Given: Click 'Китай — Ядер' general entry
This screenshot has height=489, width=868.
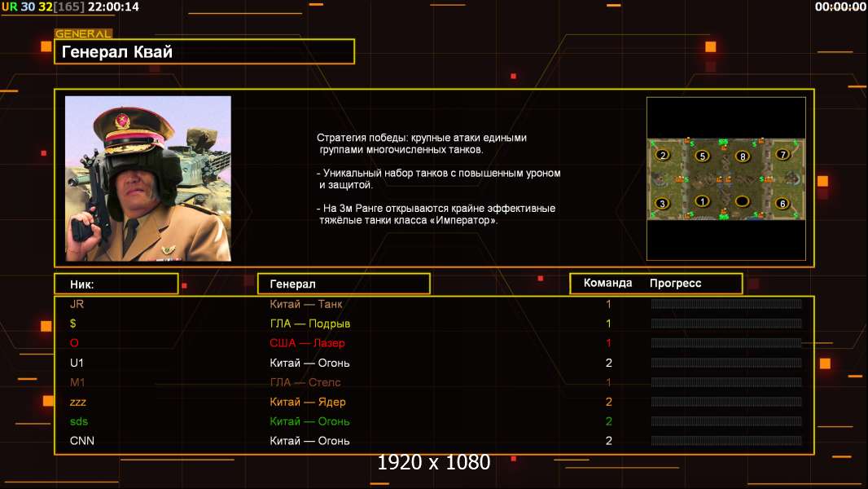Looking at the screenshot, I should pyautogui.click(x=308, y=402).
